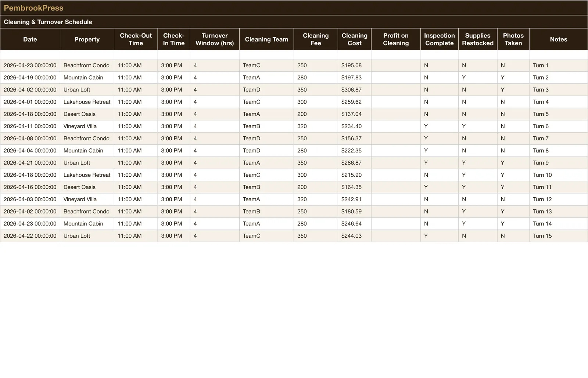Click the TeamB cell for Turn 11
This screenshot has width=588, height=378.
pyautogui.click(x=266, y=187)
